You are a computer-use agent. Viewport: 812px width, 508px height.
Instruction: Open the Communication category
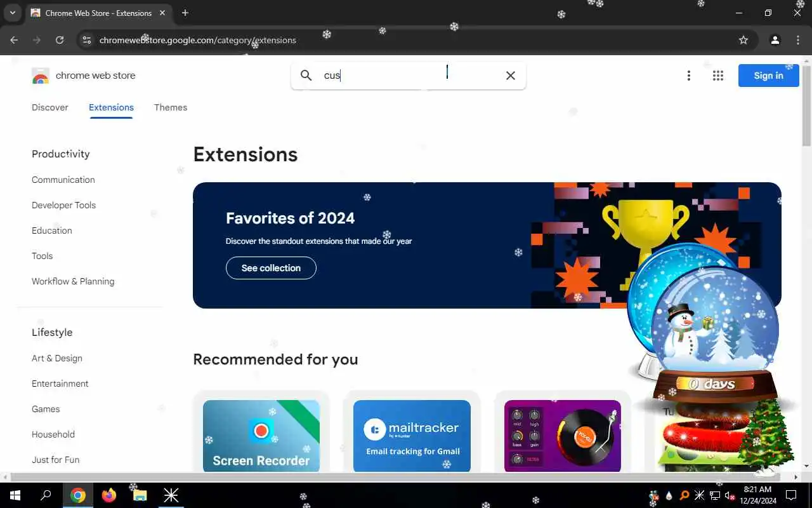coord(63,180)
